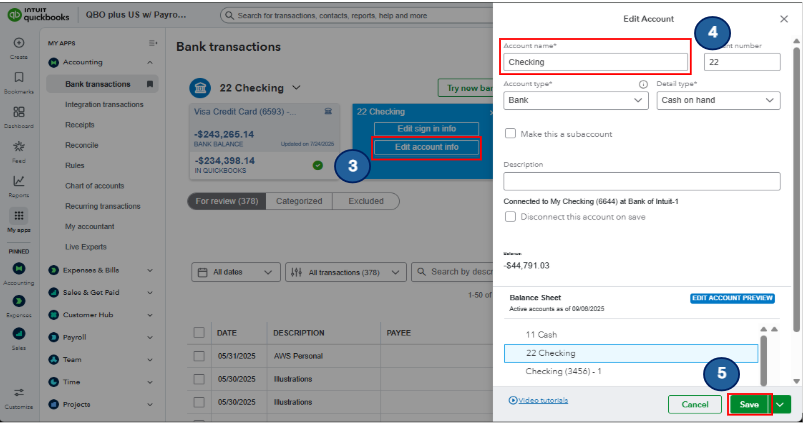
Task: Switch to the Categorized tab
Action: tap(299, 201)
